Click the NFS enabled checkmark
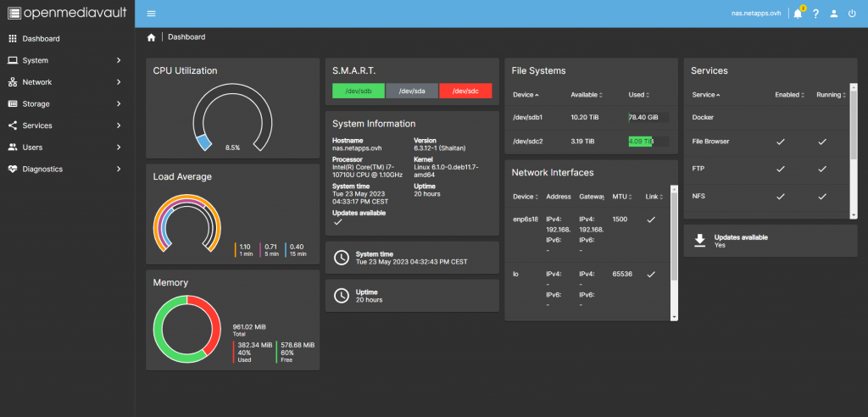 pyautogui.click(x=780, y=197)
